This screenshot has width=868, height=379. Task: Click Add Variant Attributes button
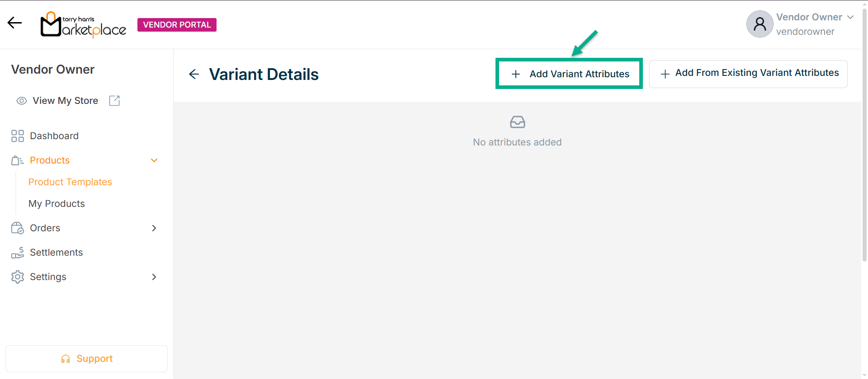coord(569,74)
